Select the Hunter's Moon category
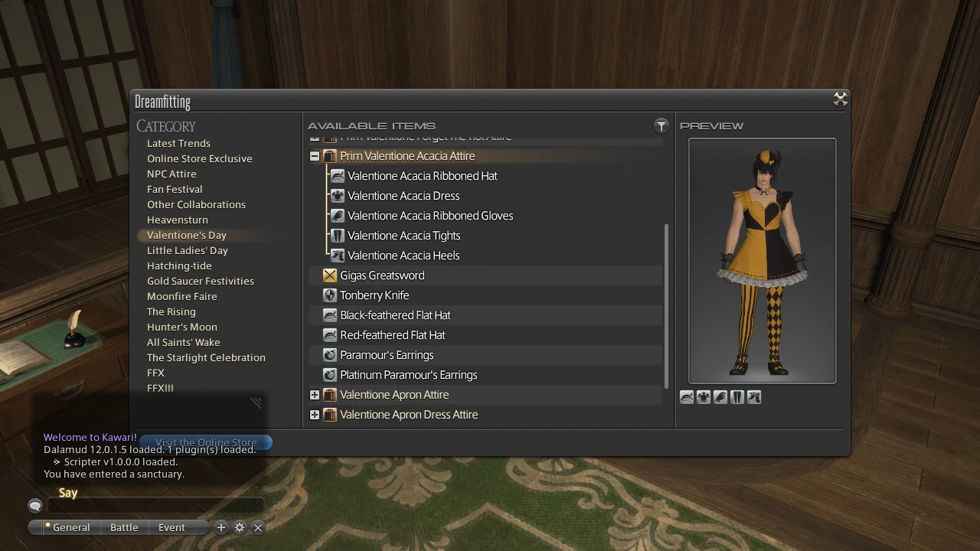Viewport: 980px width, 551px height. [x=182, y=327]
